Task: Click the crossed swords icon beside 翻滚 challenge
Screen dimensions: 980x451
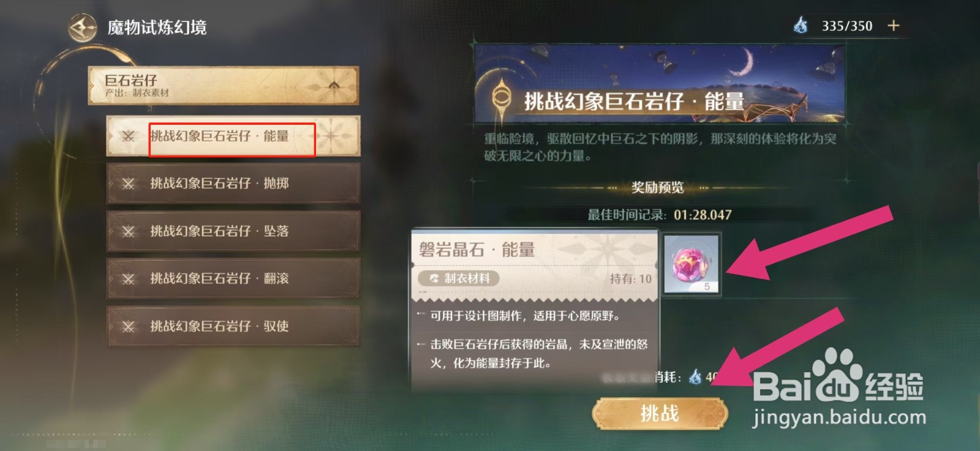Action: pos(128,279)
